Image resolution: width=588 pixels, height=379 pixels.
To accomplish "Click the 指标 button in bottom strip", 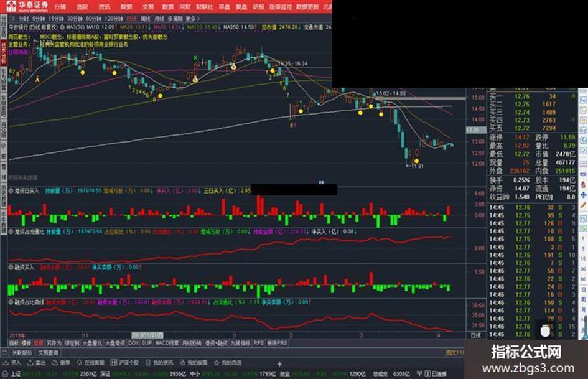I will pyautogui.click(x=14, y=343).
